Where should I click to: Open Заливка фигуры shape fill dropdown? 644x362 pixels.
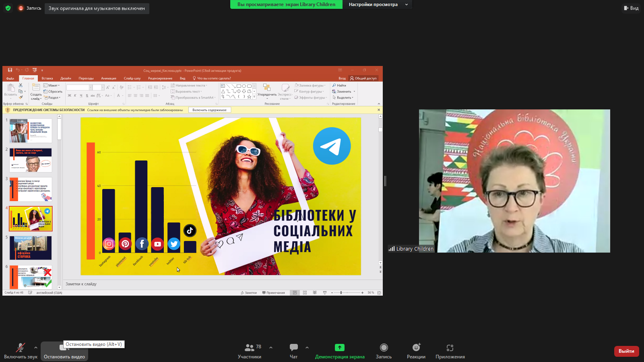pyautogui.click(x=310, y=85)
